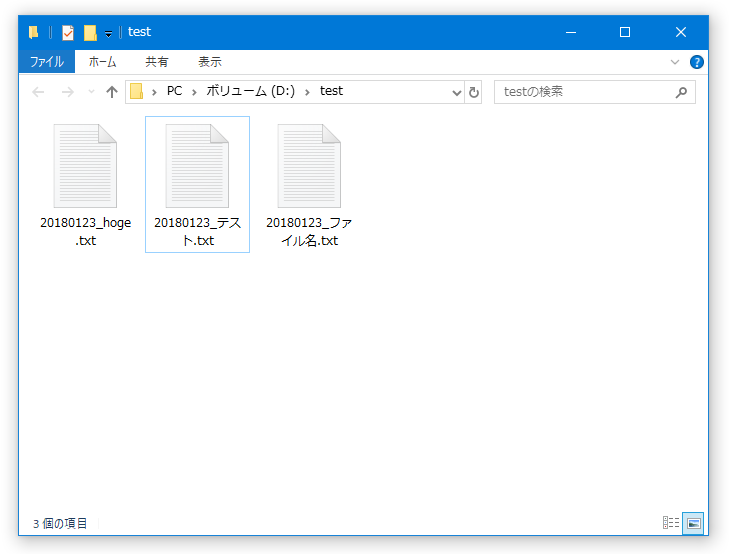This screenshot has width=729, height=554.
Task: Expand the chevron before PC in the address bar
Action: 154,92
